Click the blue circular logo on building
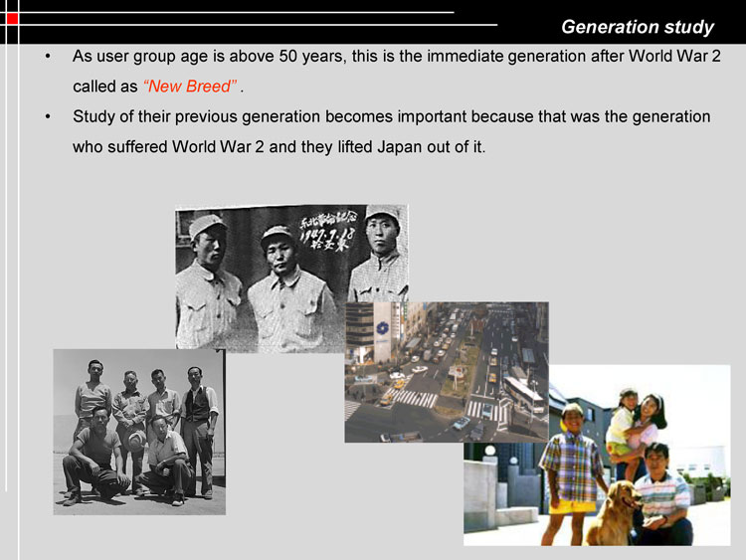Screen dimensions: 746x560 (381, 329)
